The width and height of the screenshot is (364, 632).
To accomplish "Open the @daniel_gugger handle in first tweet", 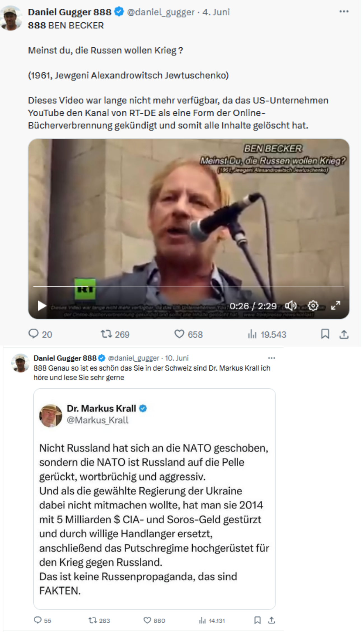I will point(160,12).
